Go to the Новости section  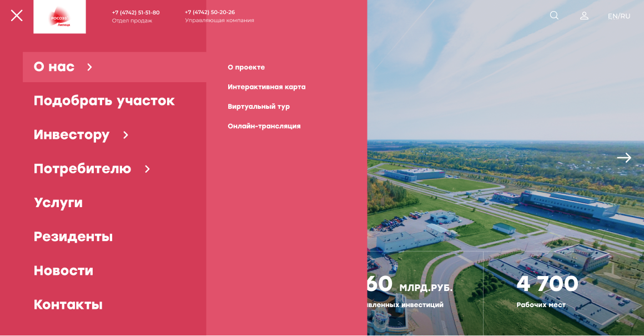coord(63,270)
